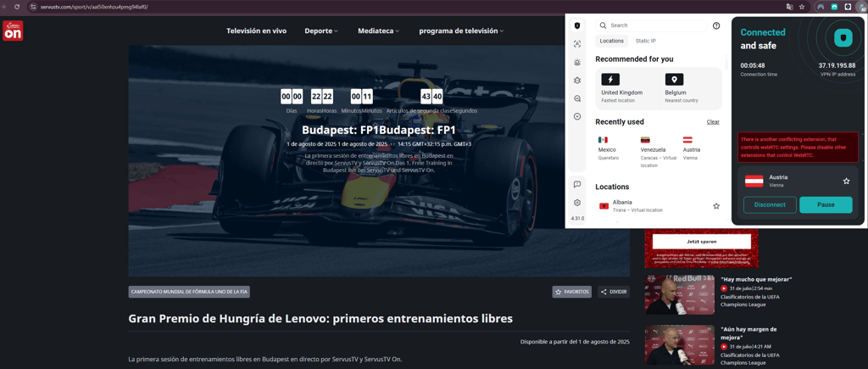Open VPN settings gear icon
Screen dimensions: 868x369
point(577,203)
